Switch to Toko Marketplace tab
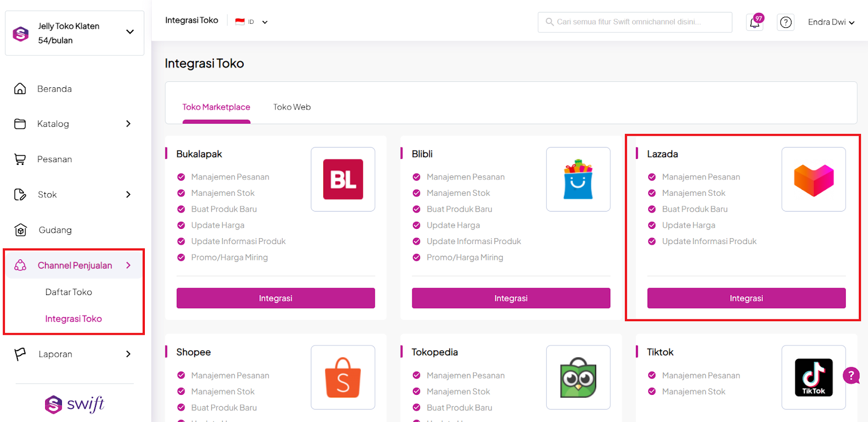The height and width of the screenshot is (422, 868). pyautogui.click(x=216, y=107)
